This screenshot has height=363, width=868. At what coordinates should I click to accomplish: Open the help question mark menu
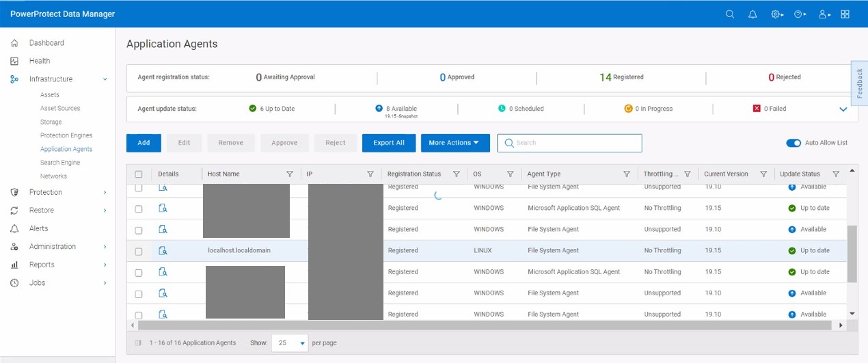click(800, 14)
